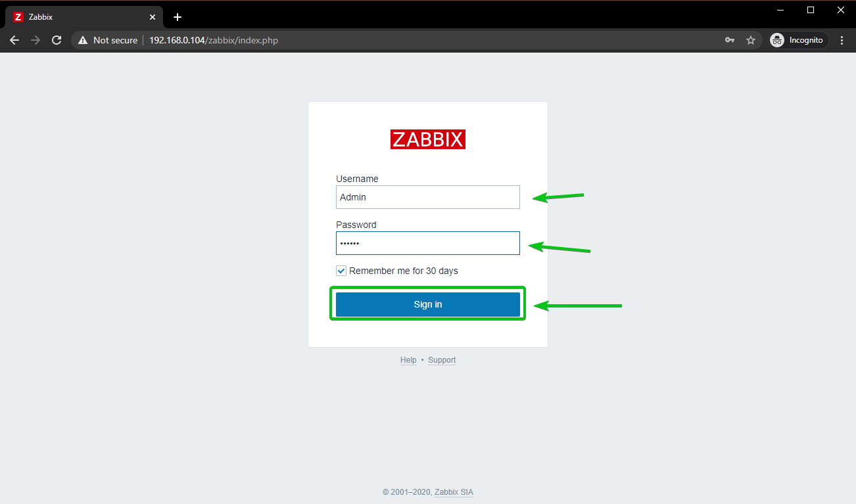Bookmark this page with the star icon

point(751,40)
